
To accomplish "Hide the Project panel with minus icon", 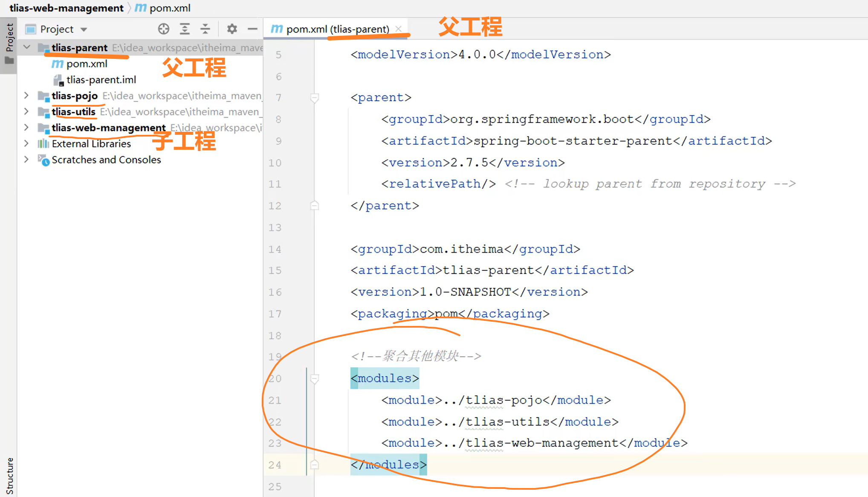I will point(252,29).
